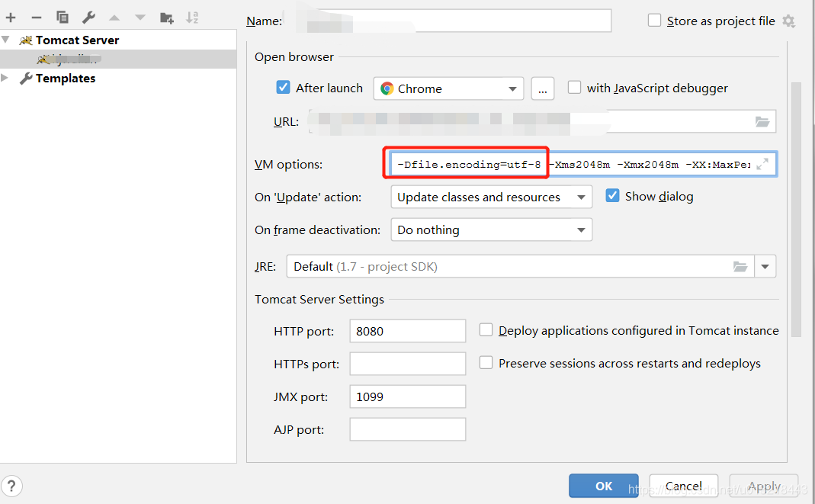Move configuration up with the arrow icon
815x504 pixels.
114,18
